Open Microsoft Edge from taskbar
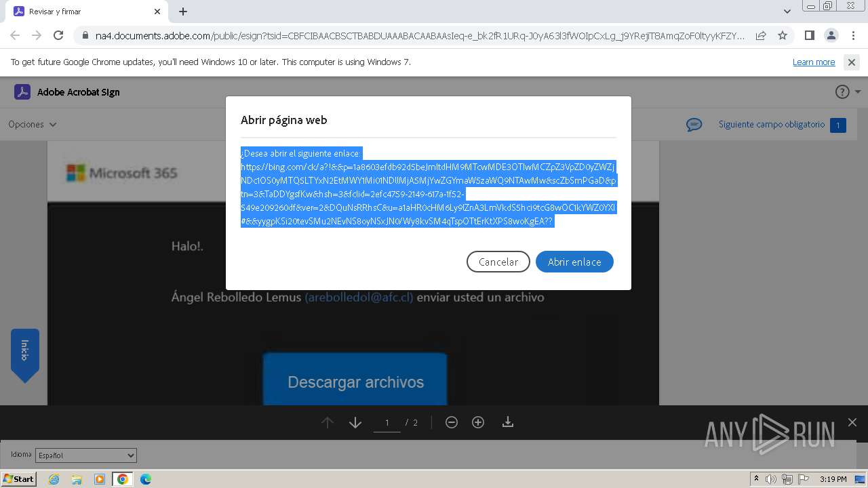 click(146, 479)
